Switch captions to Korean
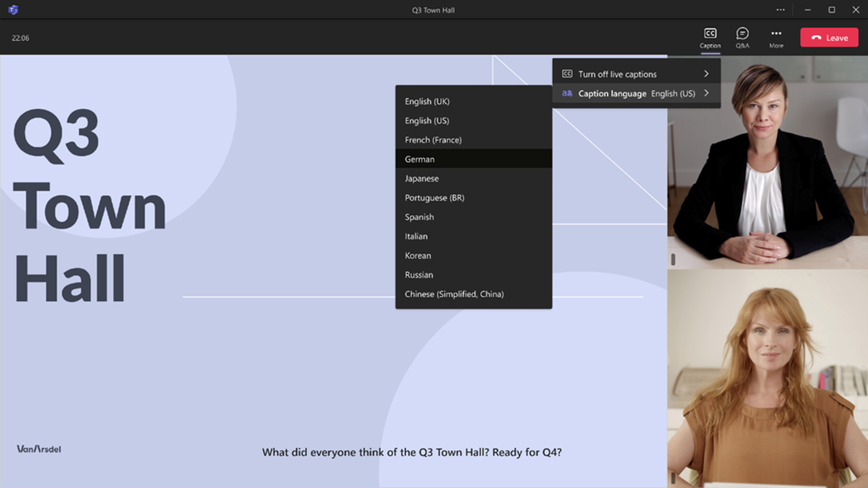Image resolution: width=868 pixels, height=488 pixels. point(473,255)
